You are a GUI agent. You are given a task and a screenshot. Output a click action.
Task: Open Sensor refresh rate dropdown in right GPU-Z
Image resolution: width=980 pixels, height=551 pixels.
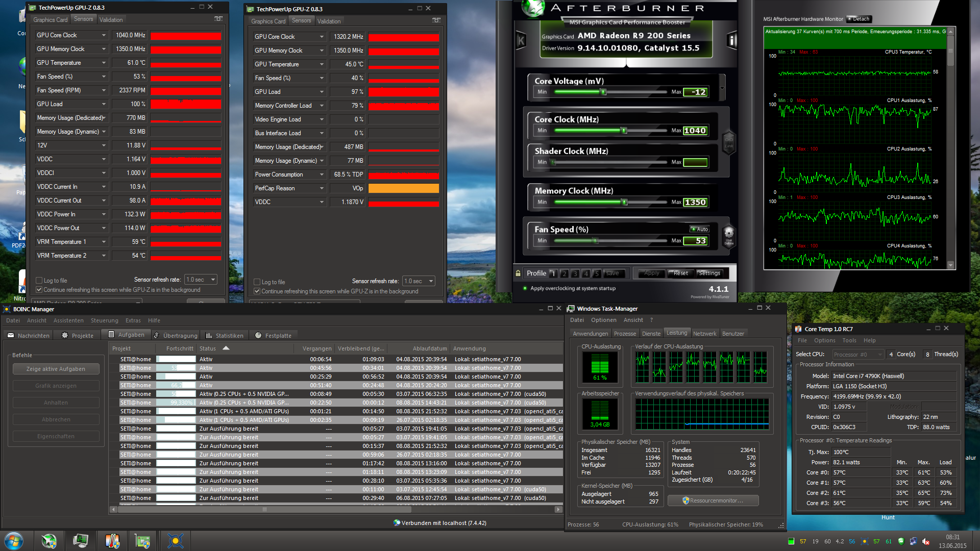coord(431,281)
